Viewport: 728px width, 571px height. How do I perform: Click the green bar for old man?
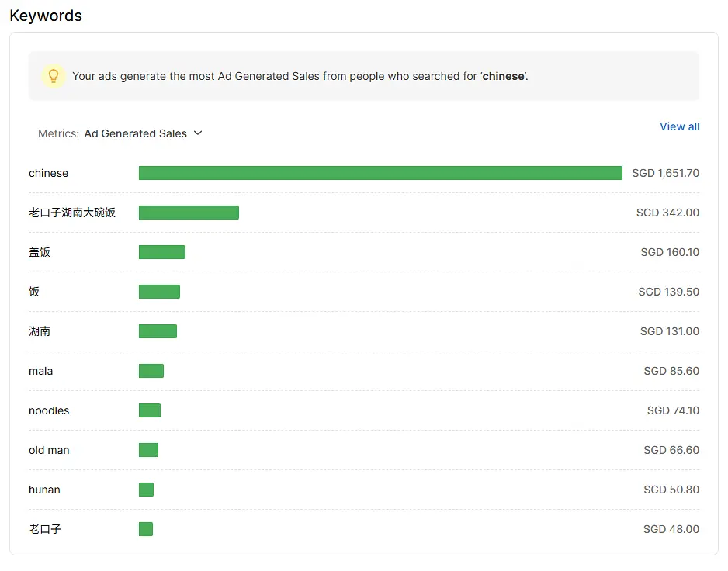(148, 450)
